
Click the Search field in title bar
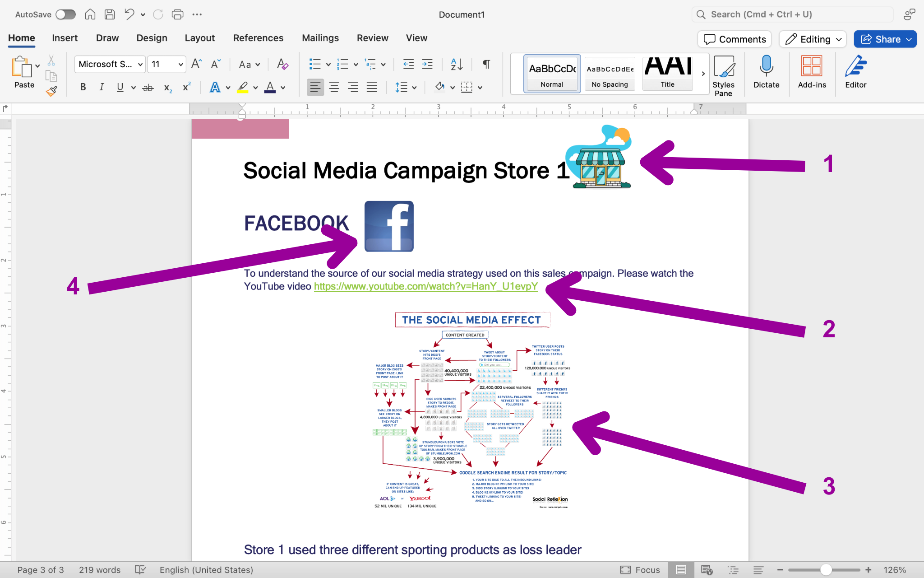pyautogui.click(x=792, y=14)
